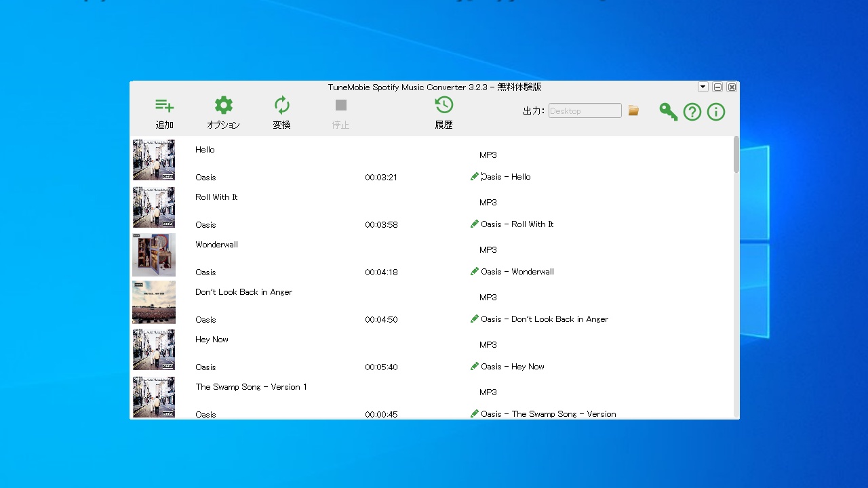Edit filename pencil for Oasis - Hello
This screenshot has height=488, width=868.
click(x=474, y=176)
